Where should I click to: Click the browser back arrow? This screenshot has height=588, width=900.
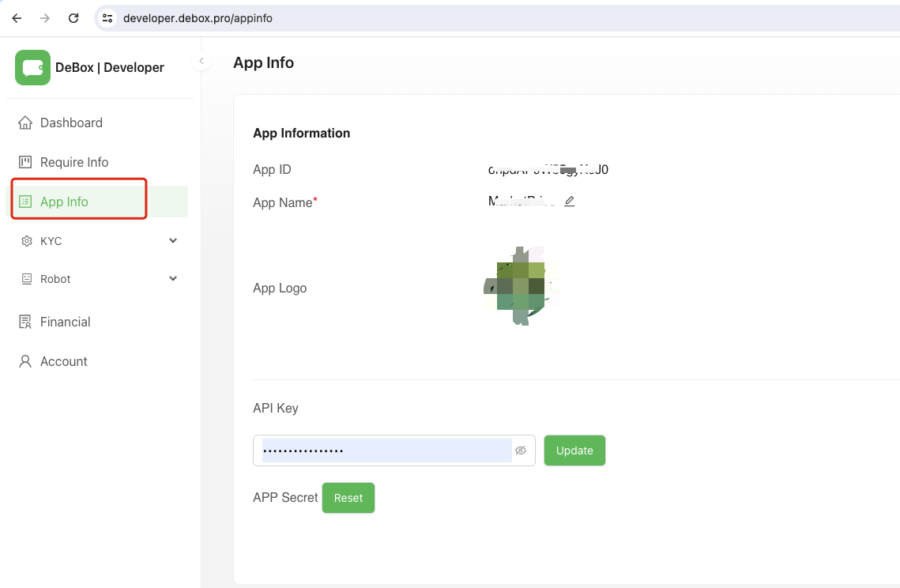point(17,18)
